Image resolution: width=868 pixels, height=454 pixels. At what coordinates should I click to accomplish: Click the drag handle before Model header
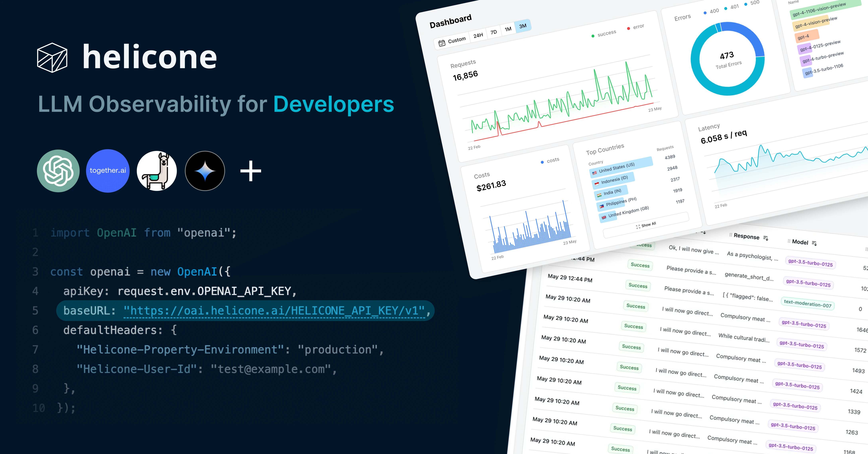tap(789, 241)
